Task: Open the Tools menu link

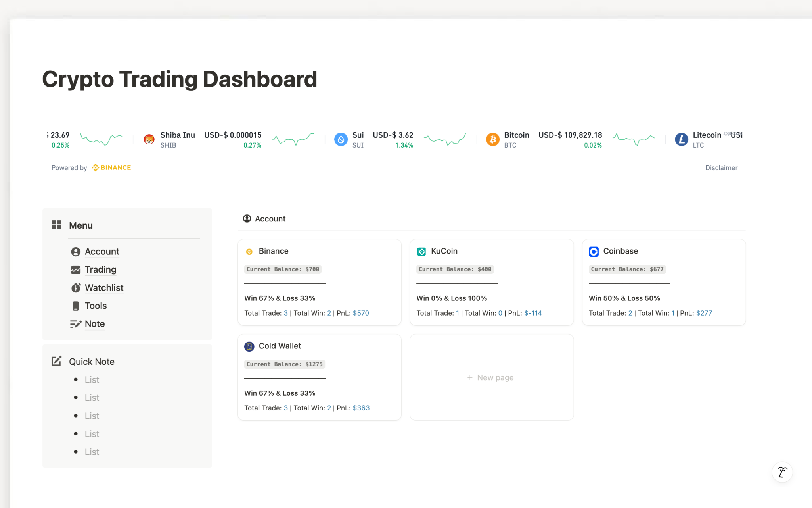Action: 96,306
